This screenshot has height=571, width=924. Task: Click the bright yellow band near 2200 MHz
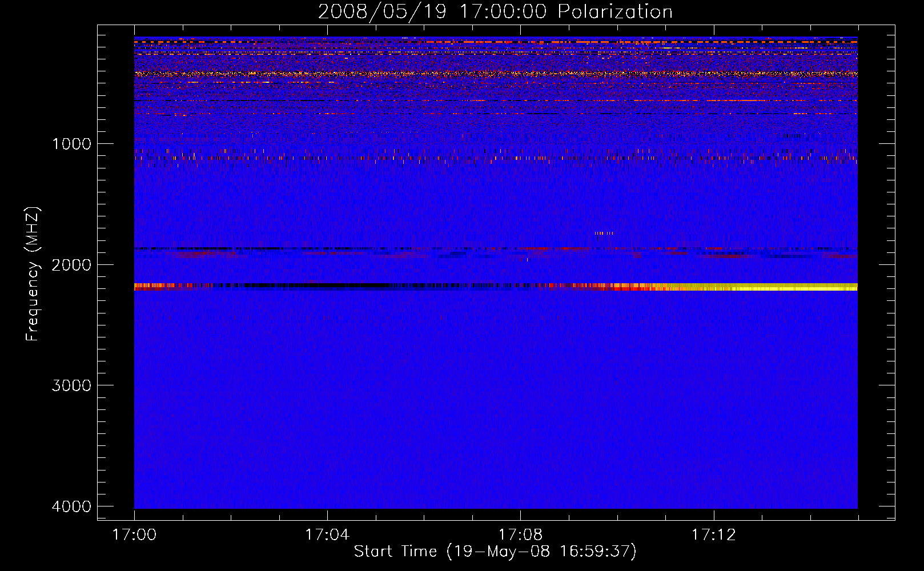(x=762, y=287)
